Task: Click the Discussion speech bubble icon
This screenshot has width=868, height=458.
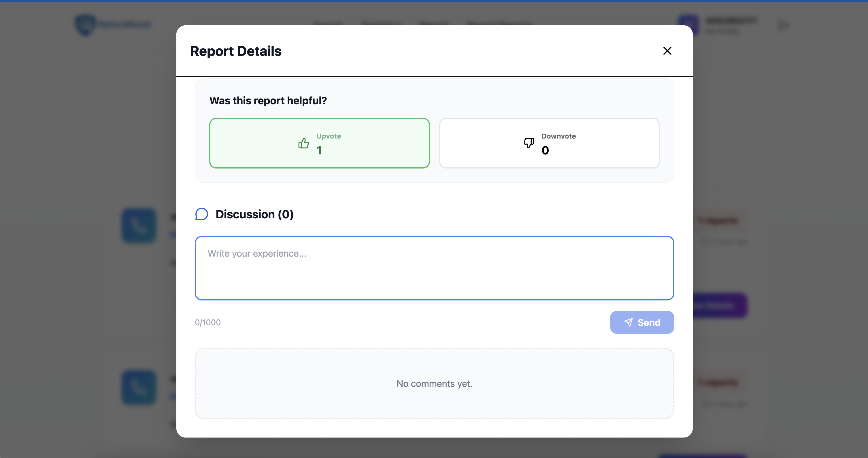Action: 201,214
